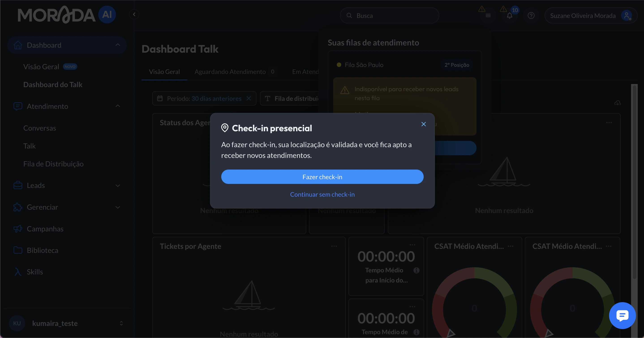Click the Dashboard home icon in the sidebar
Screen dimensions: 644x338
coord(17,45)
